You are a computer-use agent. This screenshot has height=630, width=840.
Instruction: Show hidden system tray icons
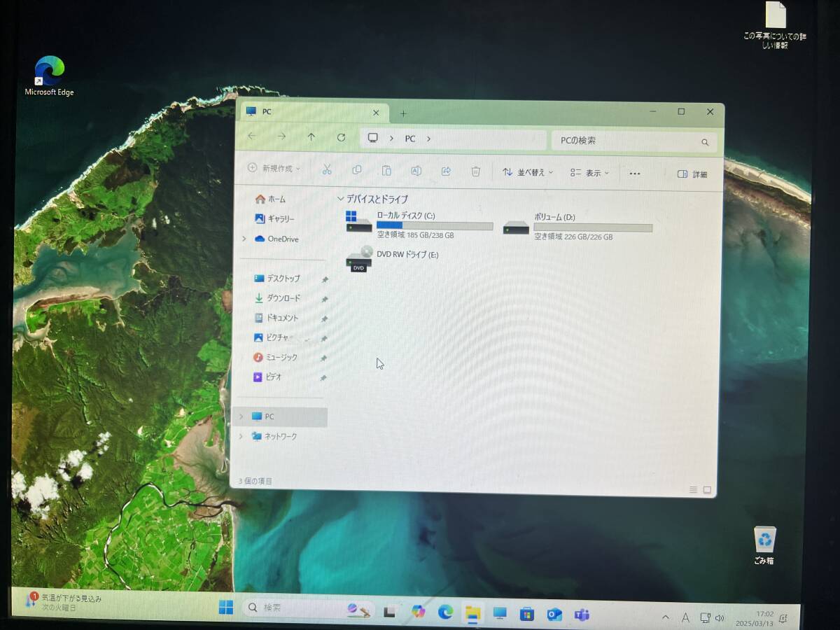(x=666, y=617)
